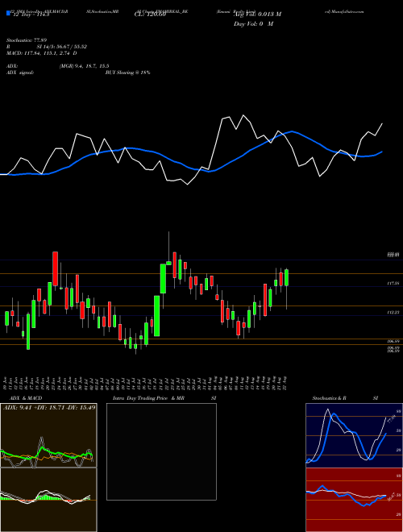Select the 'CL: 120.60' closing price text
Viewport: 403px width, 532px height.
tap(150, 15)
